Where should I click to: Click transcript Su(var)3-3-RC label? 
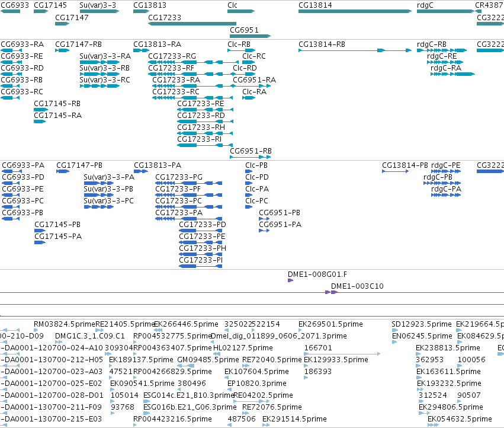(x=105, y=80)
